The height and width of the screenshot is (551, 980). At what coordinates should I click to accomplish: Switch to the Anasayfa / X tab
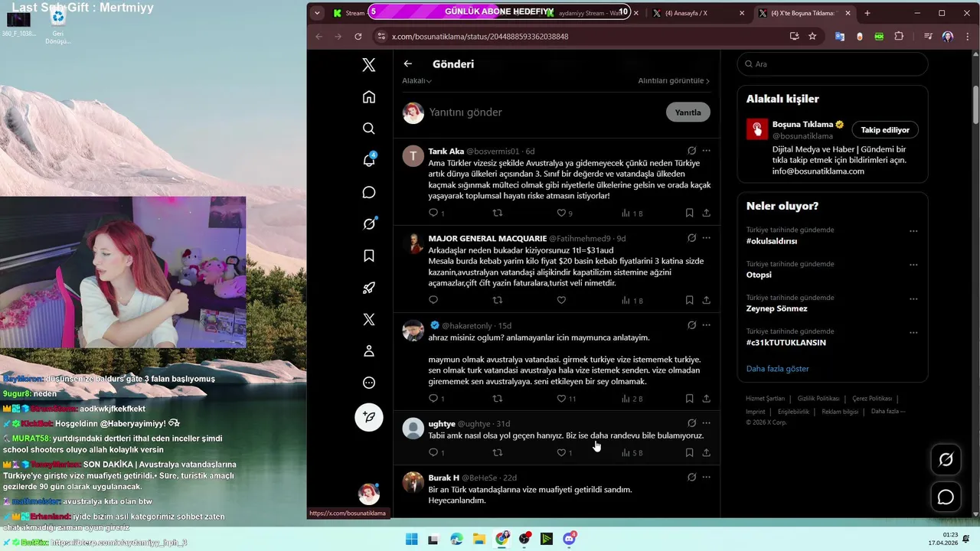coord(697,13)
